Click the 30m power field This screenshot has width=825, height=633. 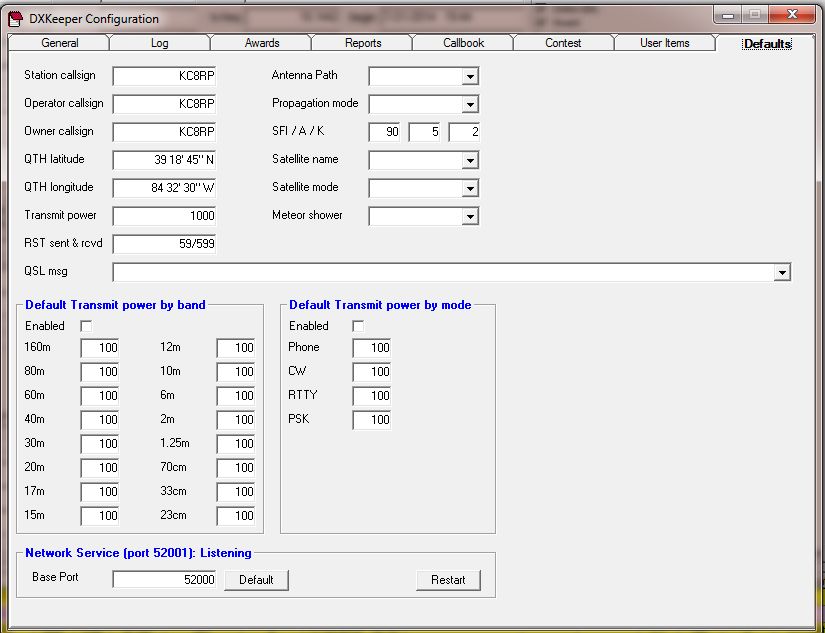click(x=99, y=444)
